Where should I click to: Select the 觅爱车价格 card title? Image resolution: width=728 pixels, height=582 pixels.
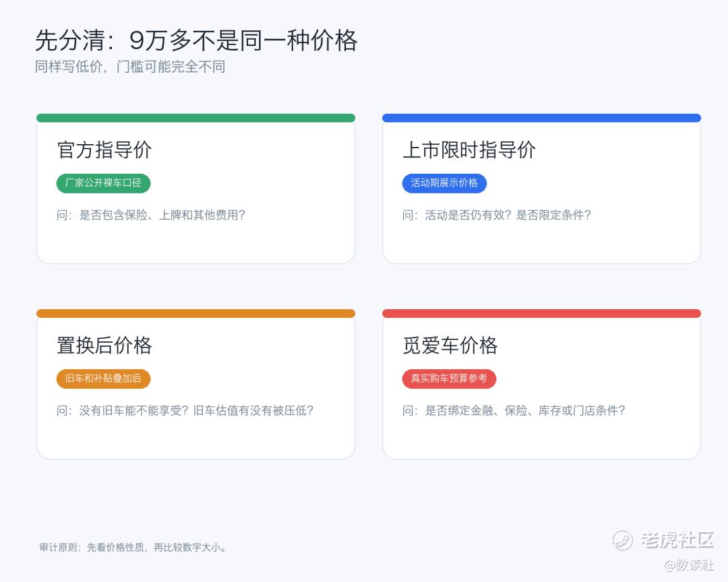450,346
